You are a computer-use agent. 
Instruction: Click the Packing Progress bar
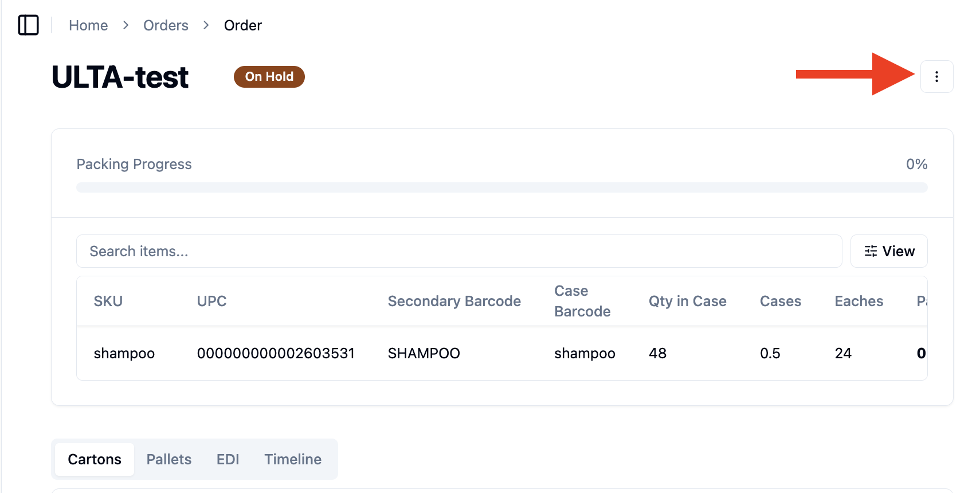tap(502, 187)
